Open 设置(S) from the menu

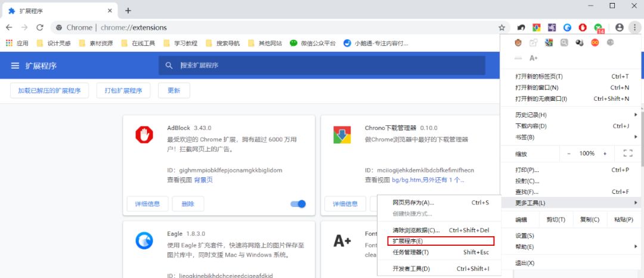pyautogui.click(x=571, y=236)
